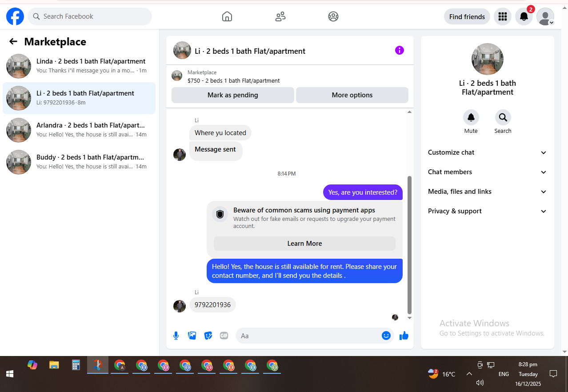This screenshot has width=568, height=392.
Task: Open the Groups icon in top bar
Action: (333, 16)
